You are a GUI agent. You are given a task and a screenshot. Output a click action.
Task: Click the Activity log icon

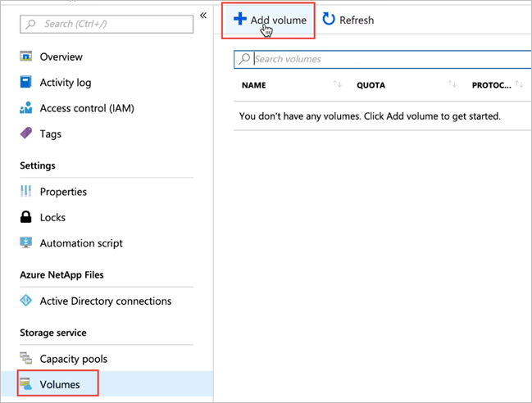(x=26, y=83)
